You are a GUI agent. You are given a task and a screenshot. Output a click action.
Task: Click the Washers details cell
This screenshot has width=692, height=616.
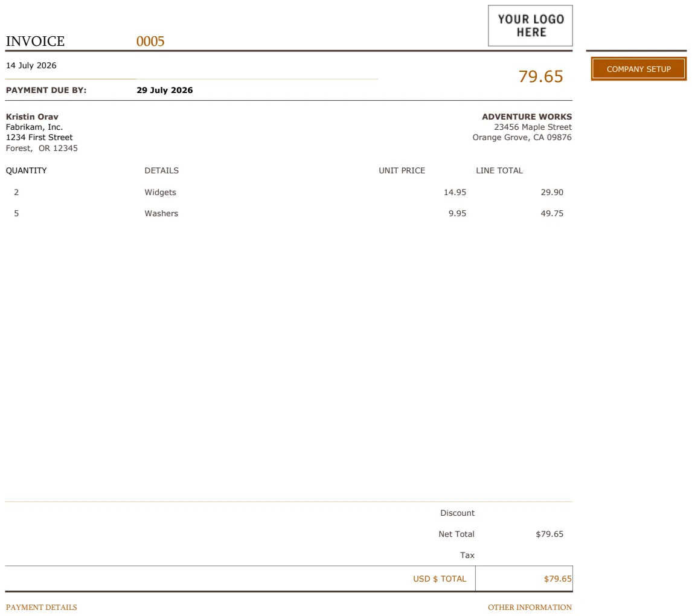point(161,213)
